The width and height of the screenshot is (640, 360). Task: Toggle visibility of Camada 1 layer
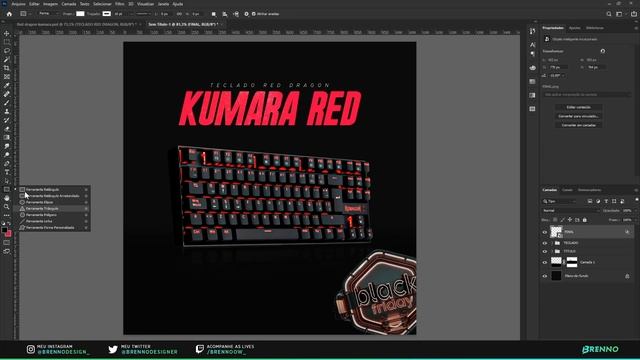tap(544, 262)
